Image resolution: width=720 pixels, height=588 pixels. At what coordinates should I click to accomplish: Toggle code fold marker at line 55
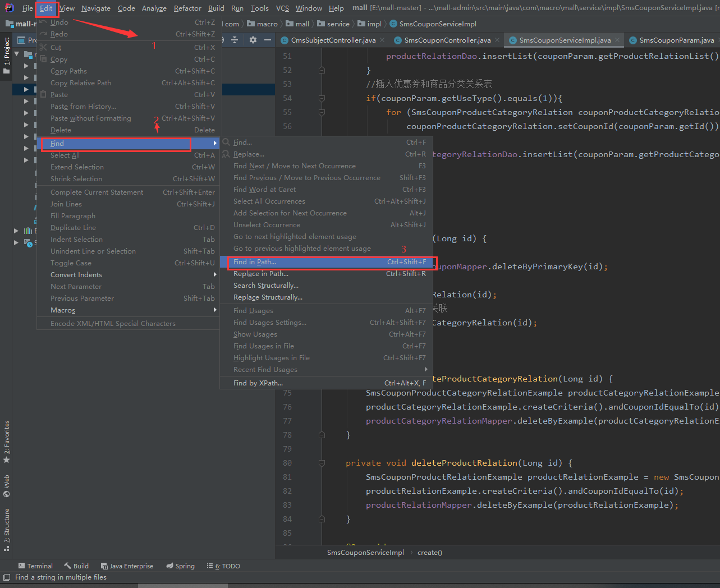tap(322, 112)
